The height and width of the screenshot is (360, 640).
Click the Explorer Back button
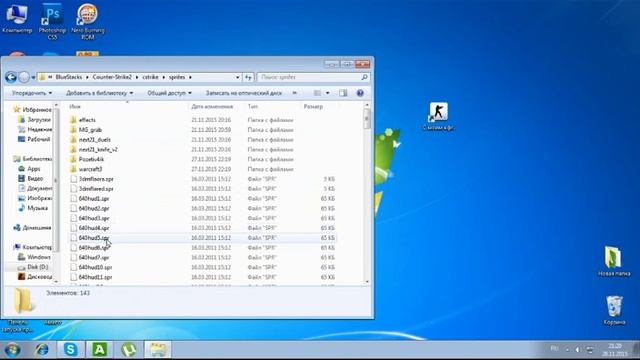click(x=11, y=77)
